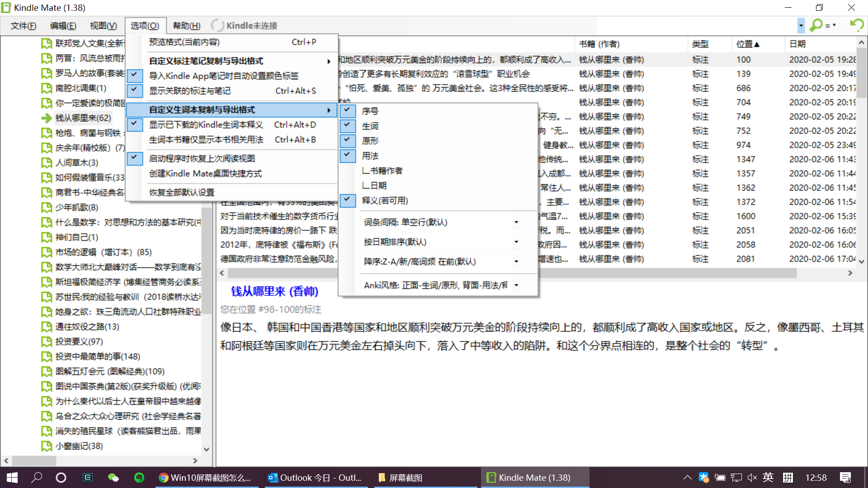
Task: Open WeChat from the taskbar
Action: click(x=113, y=478)
